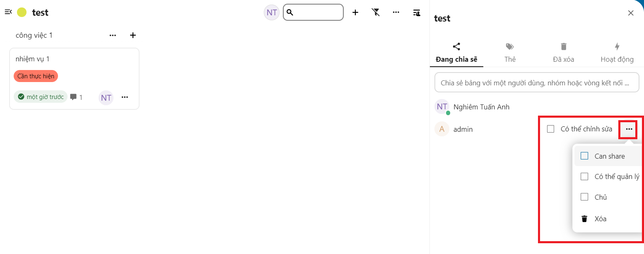
Task: Close the test sidebar panel
Action: pos(631,13)
